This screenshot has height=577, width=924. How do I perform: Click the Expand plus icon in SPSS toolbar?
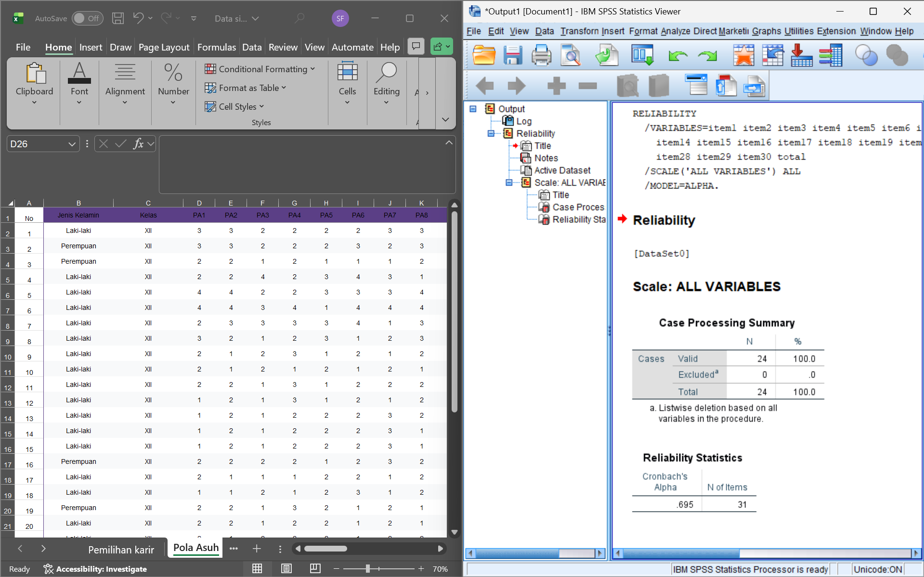click(x=556, y=86)
